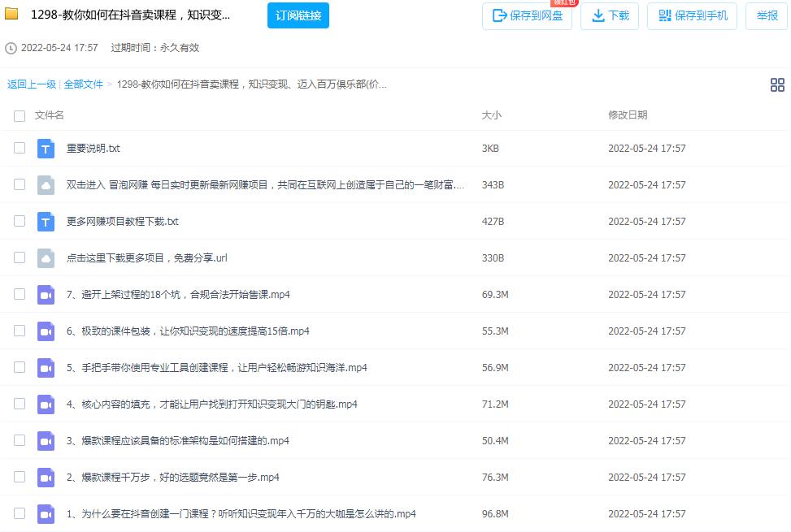
Task: Select checkbox for lesson 3 video
Action: 20,439
